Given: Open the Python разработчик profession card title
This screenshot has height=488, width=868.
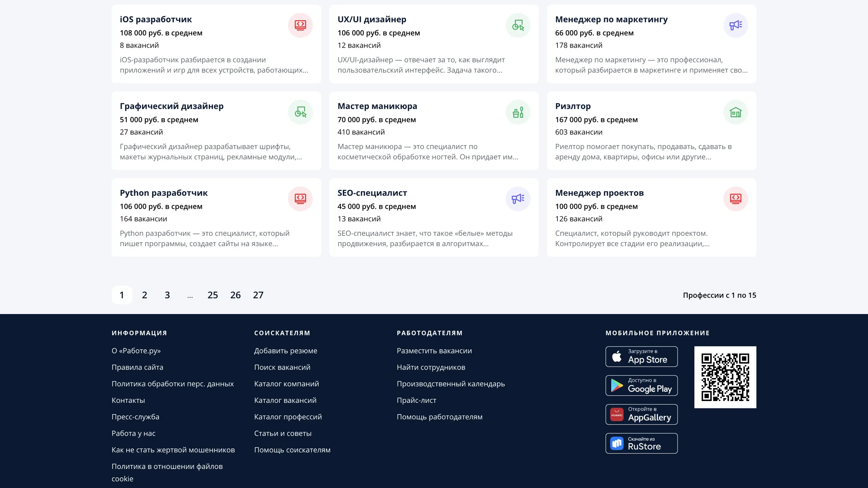Looking at the screenshot, I should tap(164, 193).
